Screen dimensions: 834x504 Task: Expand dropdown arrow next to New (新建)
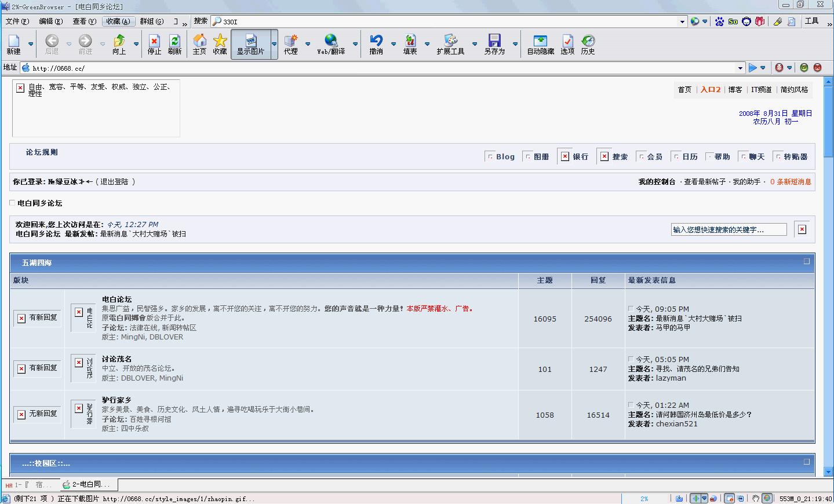click(31, 44)
